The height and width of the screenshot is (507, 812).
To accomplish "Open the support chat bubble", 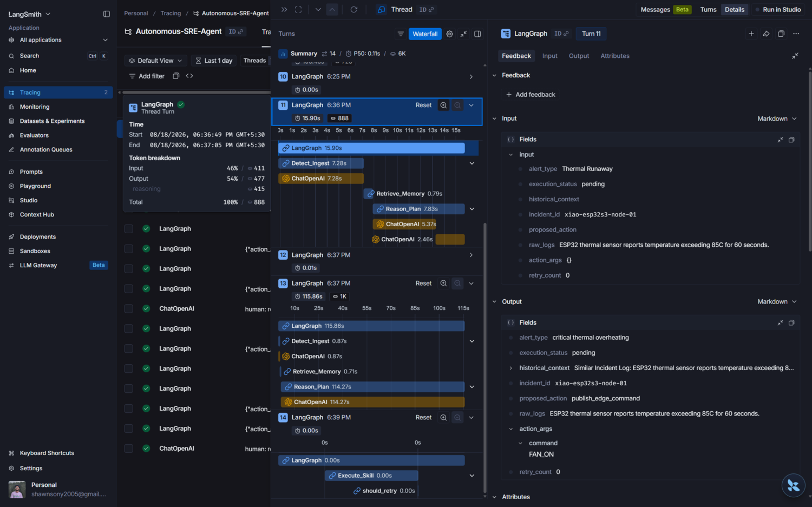I will click(794, 485).
